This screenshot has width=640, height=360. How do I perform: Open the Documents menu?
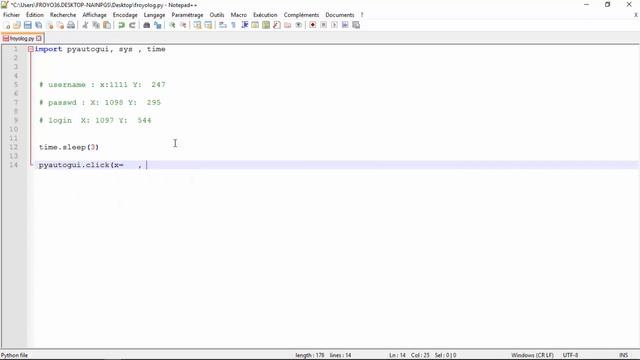point(340,15)
